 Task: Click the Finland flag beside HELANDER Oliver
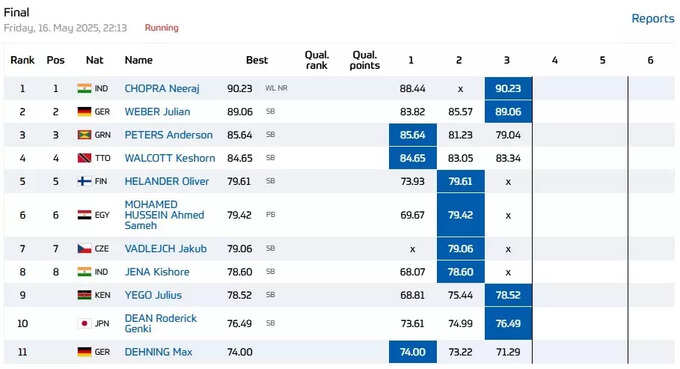pos(84,181)
